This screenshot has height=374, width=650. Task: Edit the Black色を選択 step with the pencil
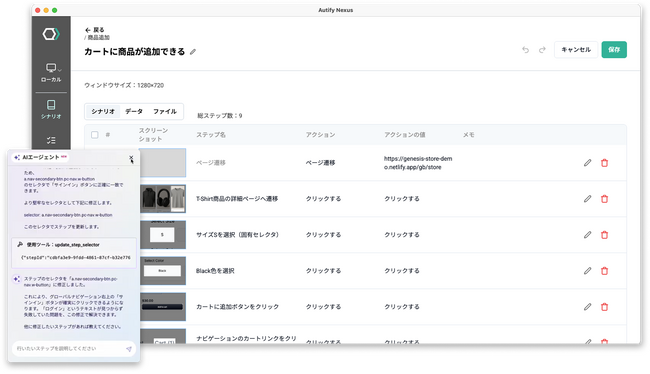point(587,271)
